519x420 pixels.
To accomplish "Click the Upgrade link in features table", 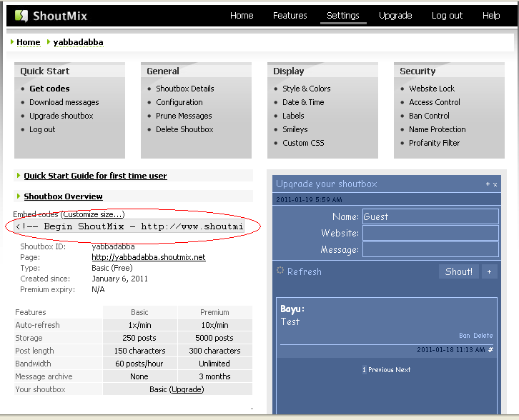I will point(187,389).
